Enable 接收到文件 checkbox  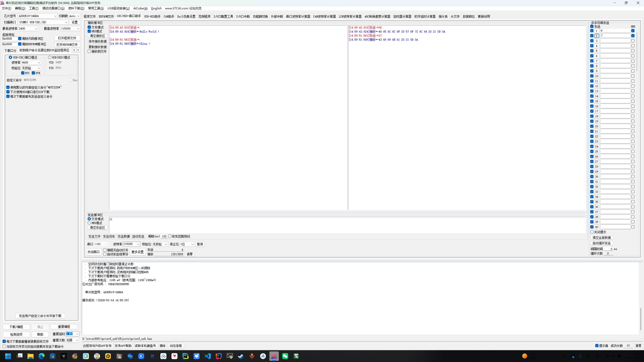point(89,51)
